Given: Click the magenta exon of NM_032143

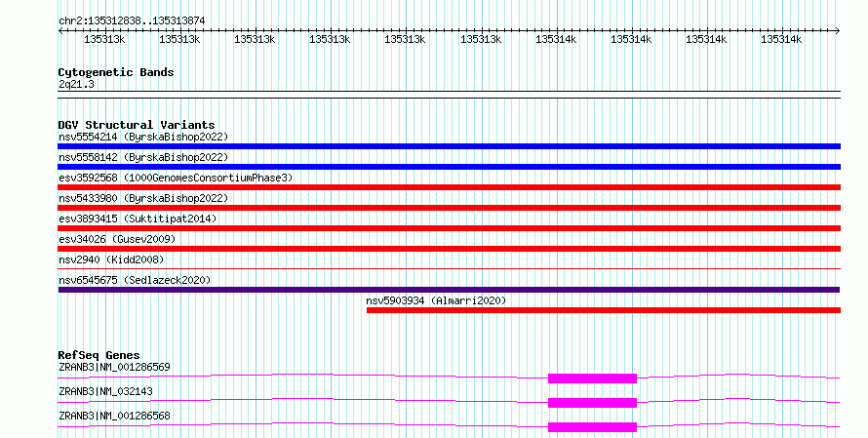Looking at the screenshot, I should coord(592,403).
